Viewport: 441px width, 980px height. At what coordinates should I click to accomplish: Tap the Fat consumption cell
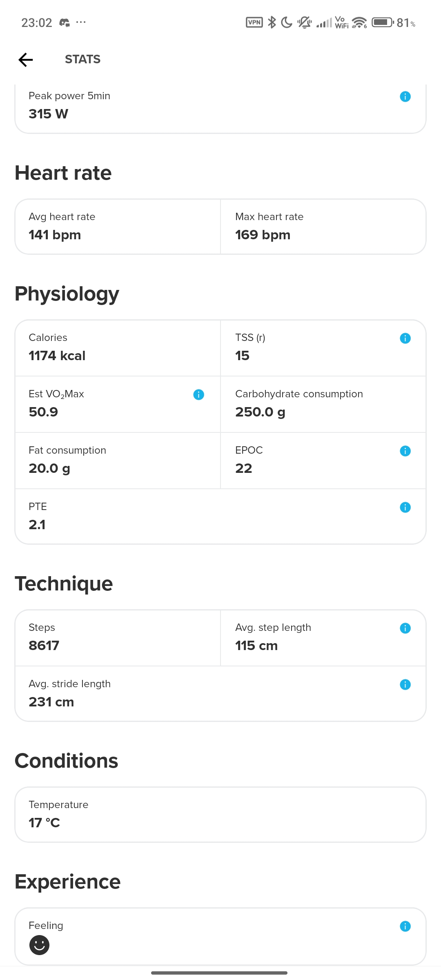pyautogui.click(x=118, y=460)
